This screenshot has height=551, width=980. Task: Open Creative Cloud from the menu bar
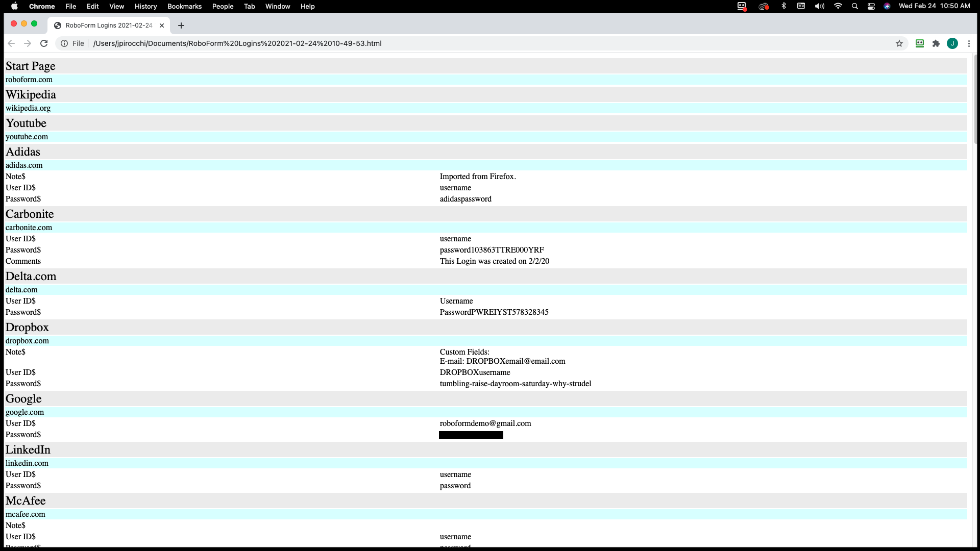pyautogui.click(x=763, y=6)
